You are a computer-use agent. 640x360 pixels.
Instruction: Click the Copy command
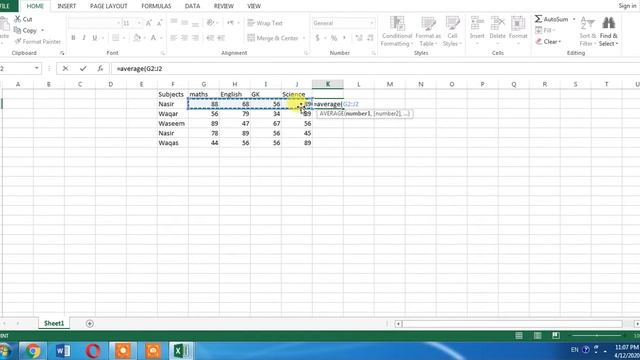pos(25,30)
